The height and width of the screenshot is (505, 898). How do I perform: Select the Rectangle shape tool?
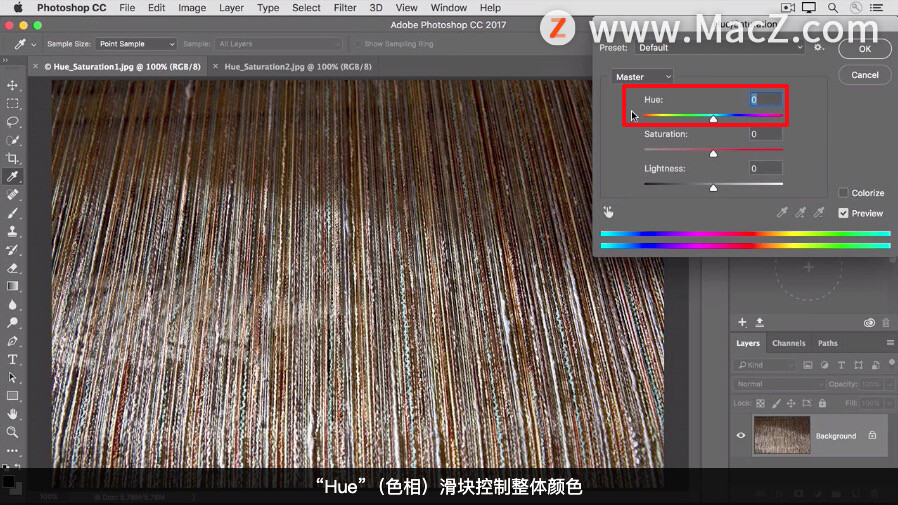pyautogui.click(x=12, y=396)
